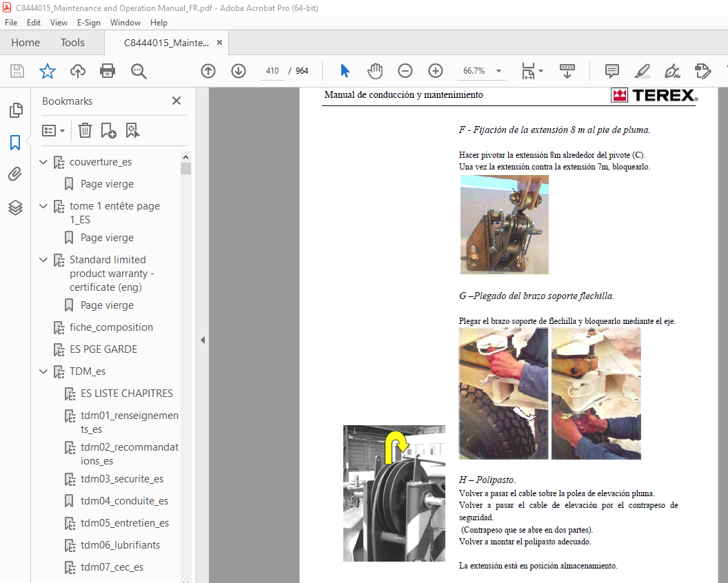Select the C8444015_Mainte... document tab
Screen dimensions: 728x583
[x=166, y=43]
